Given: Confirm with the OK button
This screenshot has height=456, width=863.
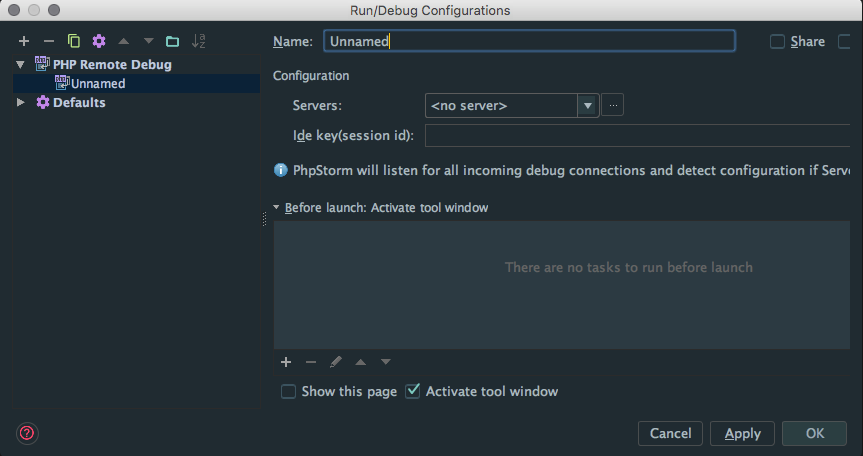Looking at the screenshot, I should 815,433.
